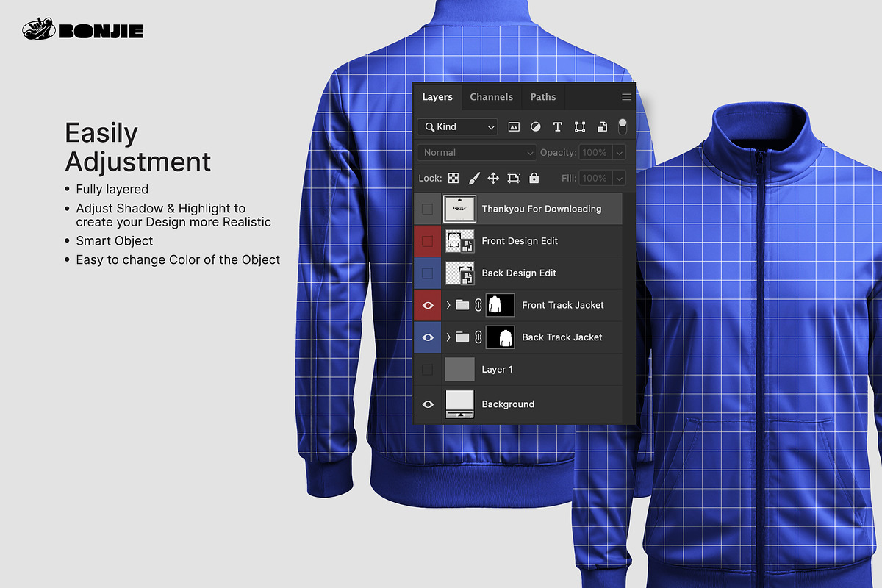Filter layers by smart objects icon
This screenshot has width=882, height=588.
[601, 126]
